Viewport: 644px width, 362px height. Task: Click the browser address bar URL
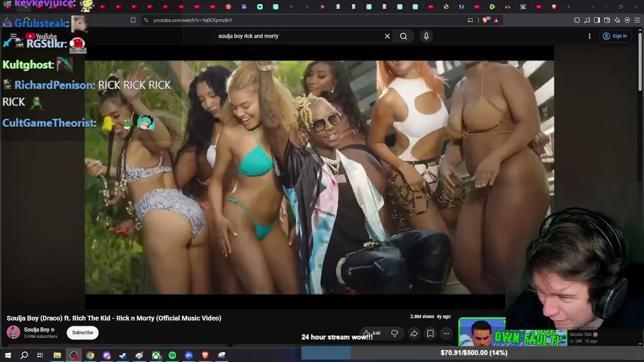pyautogui.click(x=193, y=20)
